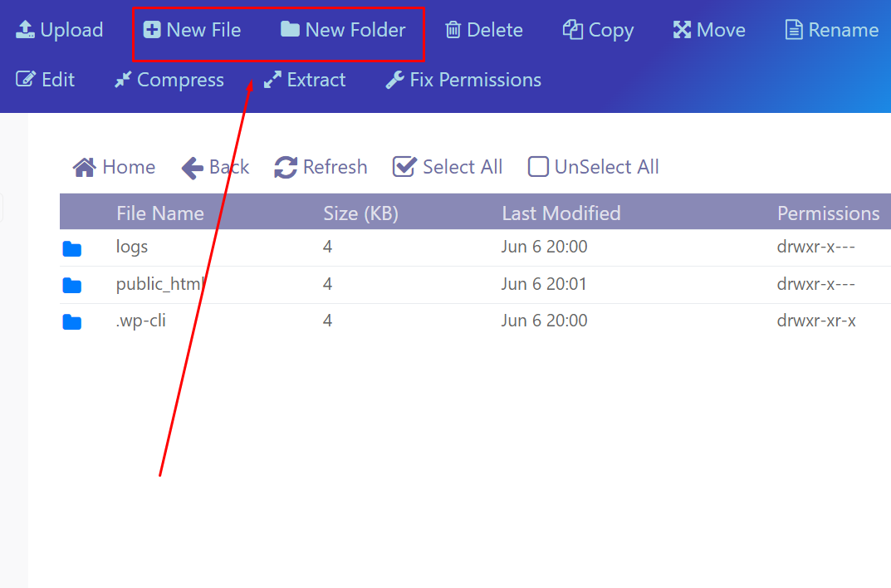Click the UnSelect All checkbox
This screenshot has height=588, width=891.
pos(538,167)
